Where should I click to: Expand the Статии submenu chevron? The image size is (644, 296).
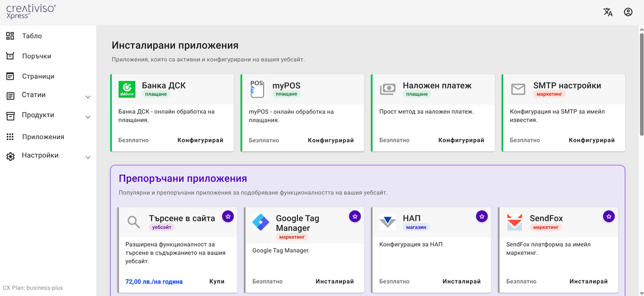87,97
